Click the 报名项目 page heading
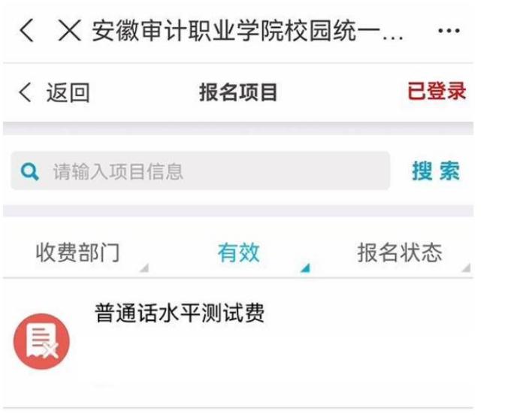Viewport: 532px width, 417px height. (238, 92)
